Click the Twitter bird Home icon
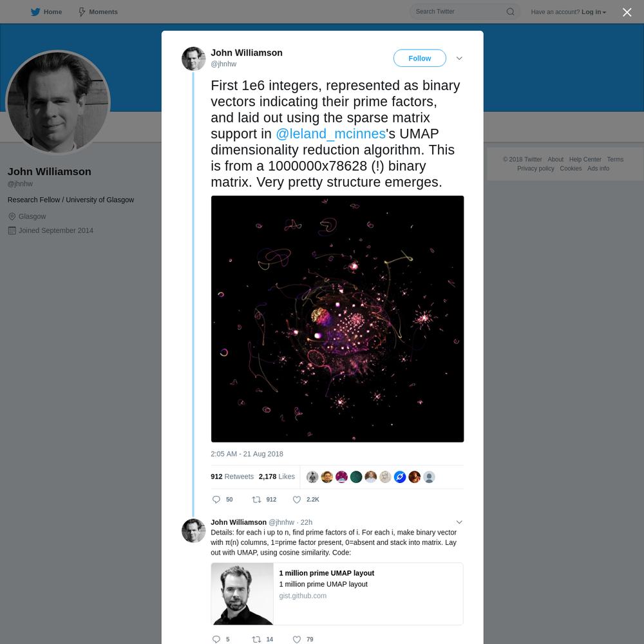 35,12
